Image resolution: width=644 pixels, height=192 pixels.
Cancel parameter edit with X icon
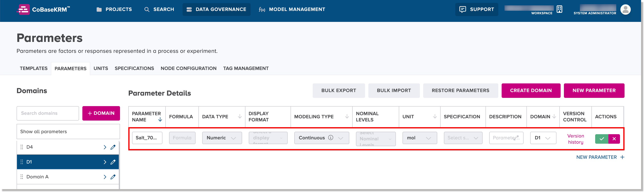click(614, 139)
